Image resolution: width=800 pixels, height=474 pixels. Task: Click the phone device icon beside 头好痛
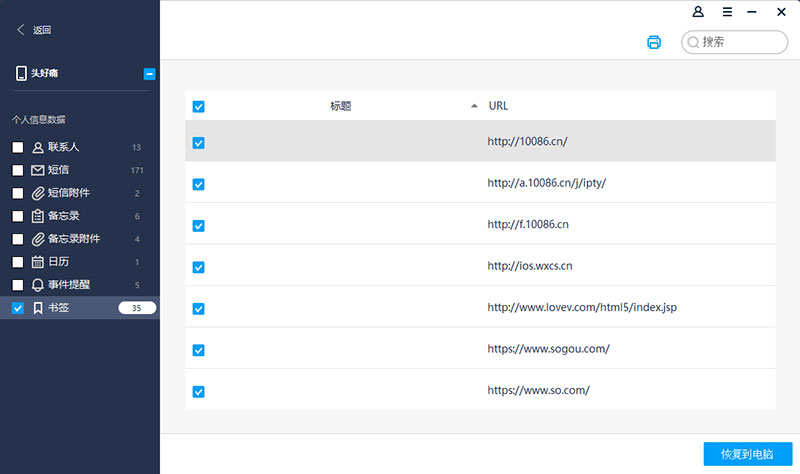point(21,73)
